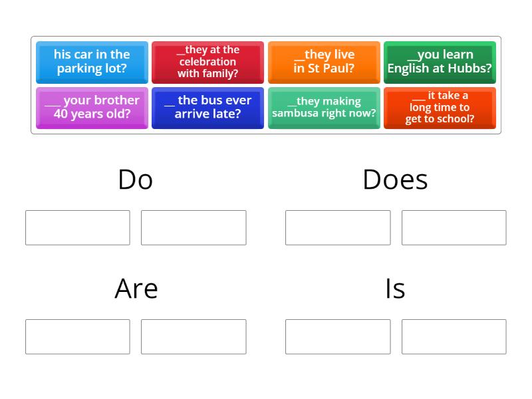Pick the orange 'they live in St Paul?' card
Viewport: 532px width, 399px height.
point(324,62)
